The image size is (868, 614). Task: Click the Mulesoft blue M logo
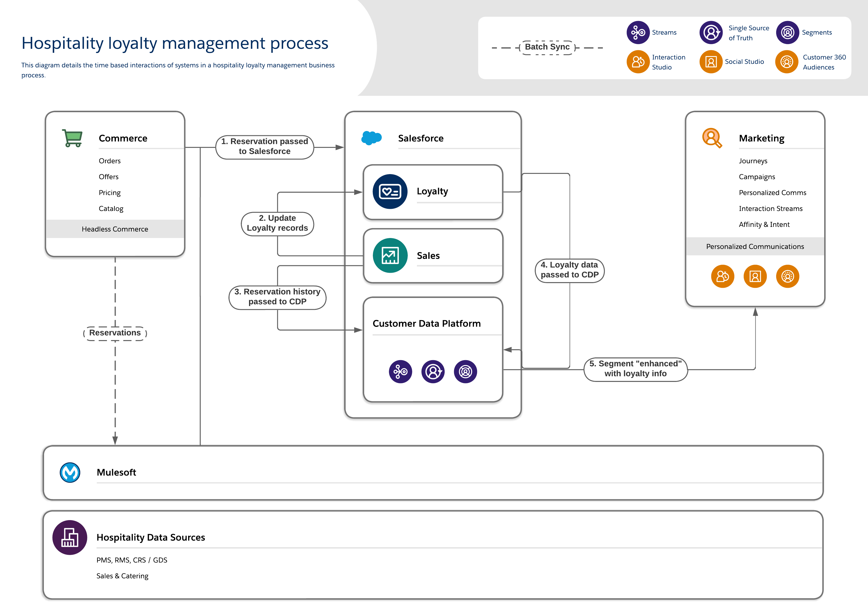tap(70, 473)
